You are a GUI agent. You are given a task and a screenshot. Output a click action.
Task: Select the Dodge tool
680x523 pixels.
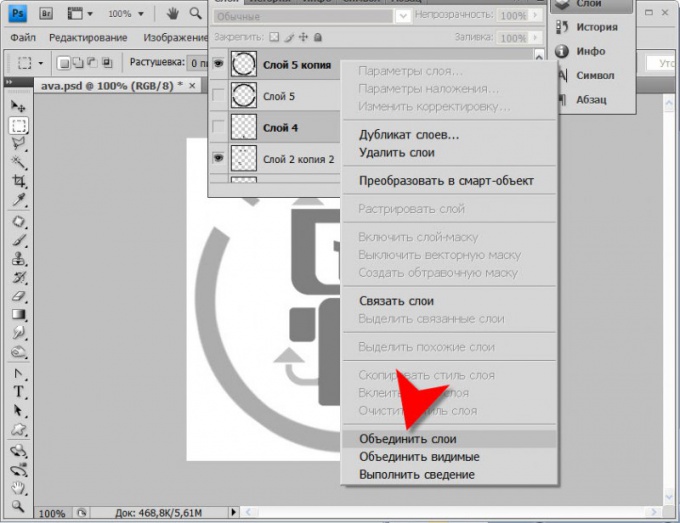tap(18, 352)
